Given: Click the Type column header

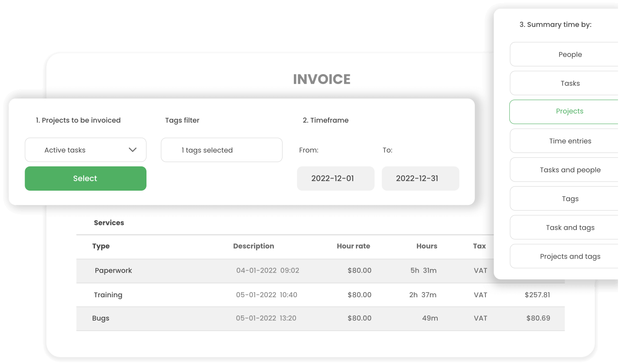Looking at the screenshot, I should pos(101,246).
